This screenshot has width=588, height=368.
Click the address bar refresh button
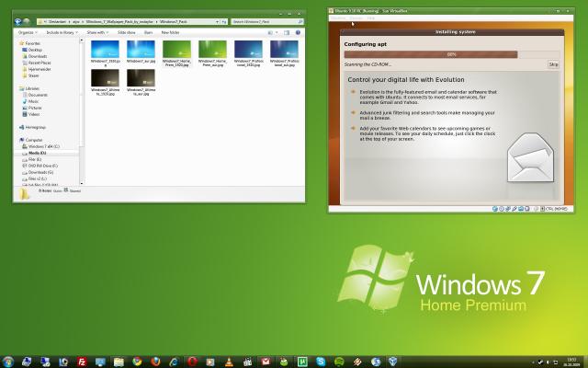point(224,22)
